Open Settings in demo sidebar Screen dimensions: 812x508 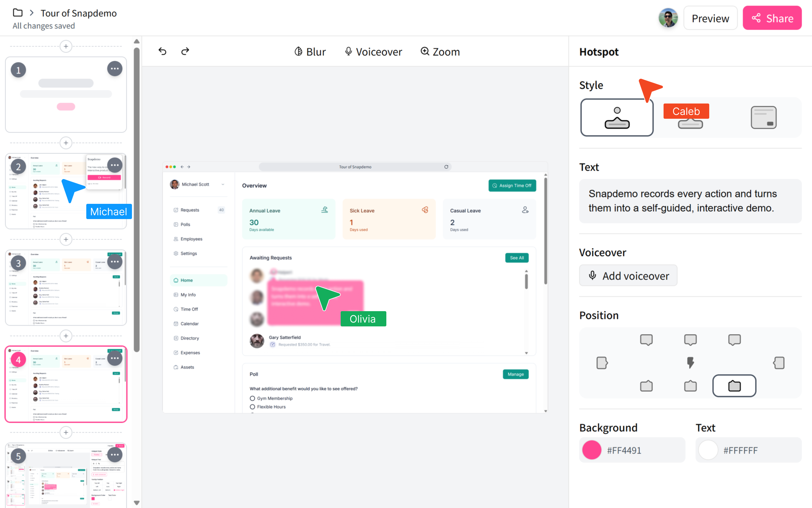199,253
